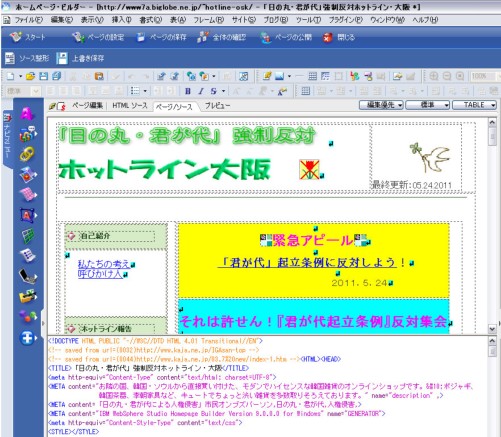This screenshot has width=501, height=437.
Task: Open the 標準 paragraph style dropdown
Action: click(24, 91)
